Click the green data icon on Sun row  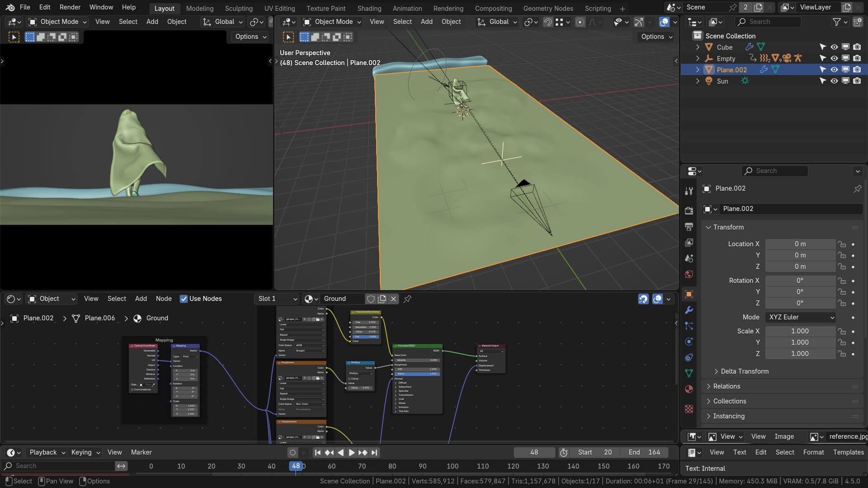tap(745, 81)
